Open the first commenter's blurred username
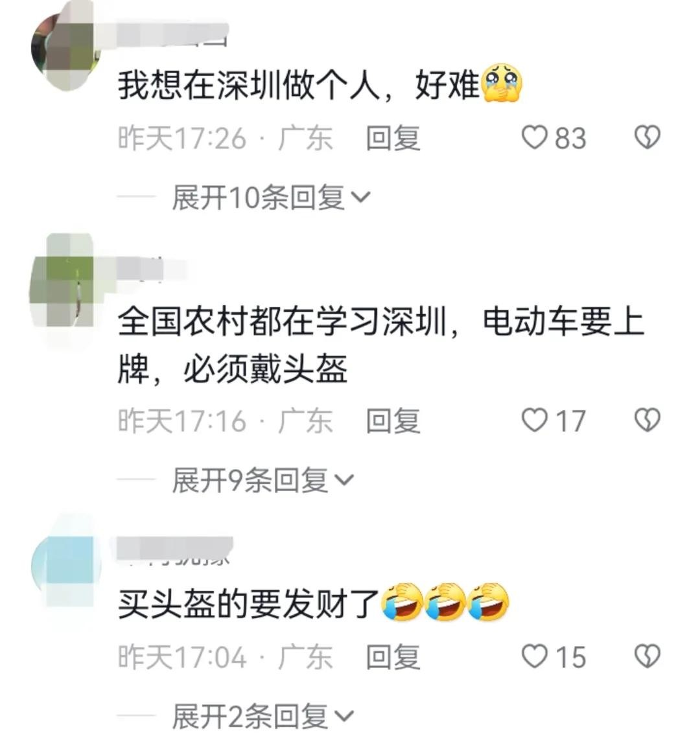The image size is (700, 751). pyautogui.click(x=172, y=34)
